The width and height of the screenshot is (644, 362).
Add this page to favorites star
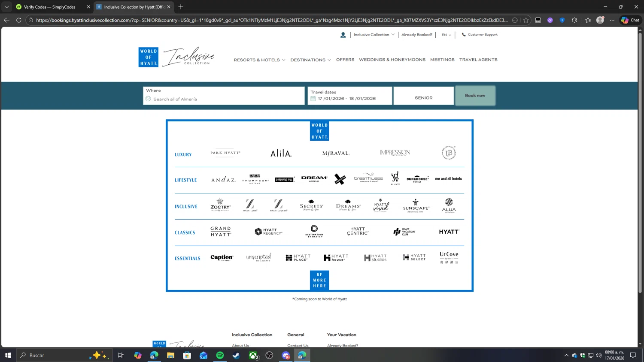526,20
